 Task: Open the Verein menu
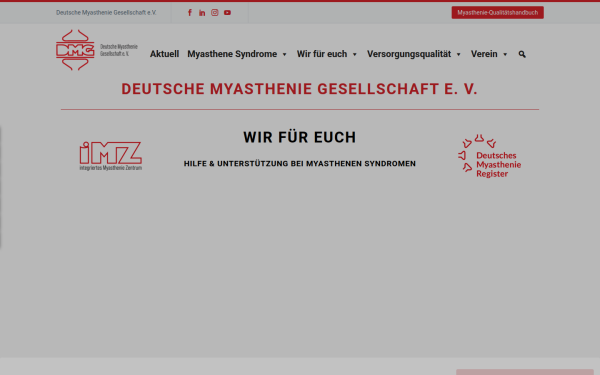(484, 54)
